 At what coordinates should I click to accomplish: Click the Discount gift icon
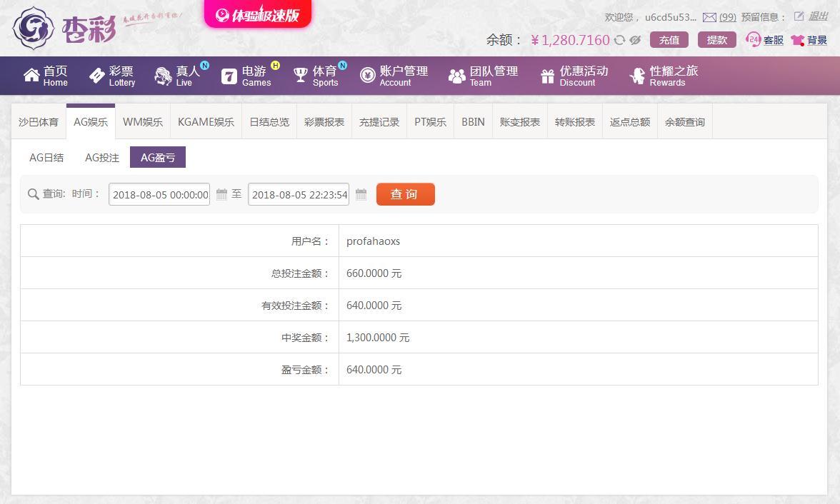[547, 76]
